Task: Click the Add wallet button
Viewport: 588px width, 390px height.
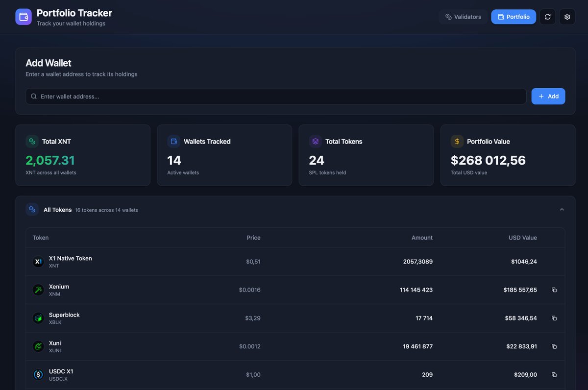Action: tap(548, 97)
